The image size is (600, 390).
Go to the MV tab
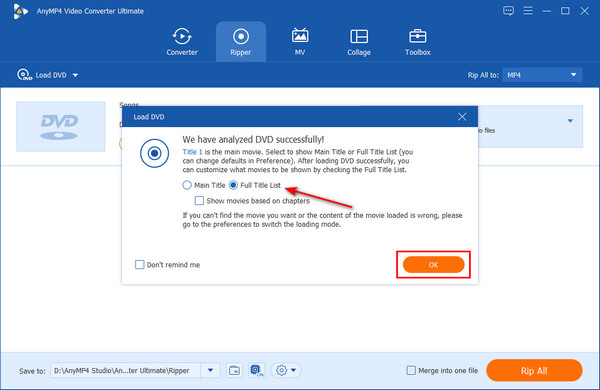(x=300, y=42)
